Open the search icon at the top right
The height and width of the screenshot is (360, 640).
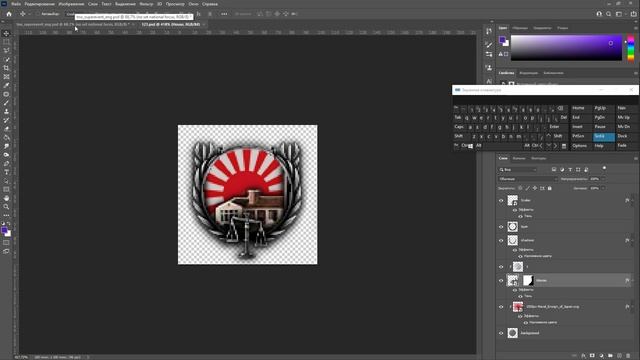(x=609, y=14)
